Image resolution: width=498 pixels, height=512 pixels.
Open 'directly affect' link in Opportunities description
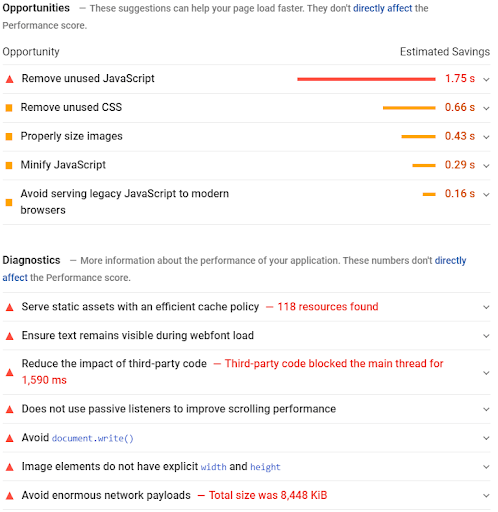(382, 8)
